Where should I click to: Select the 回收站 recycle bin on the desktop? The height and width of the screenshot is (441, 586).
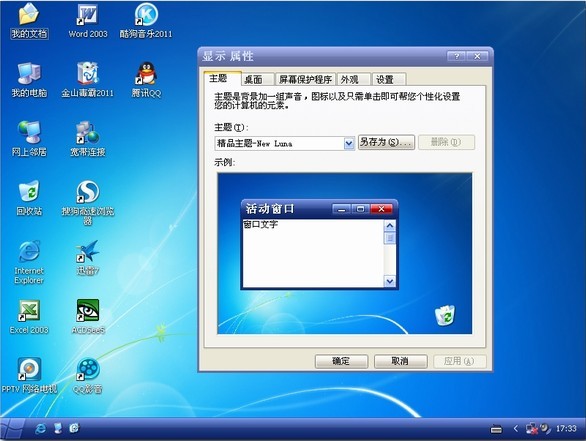(29, 198)
